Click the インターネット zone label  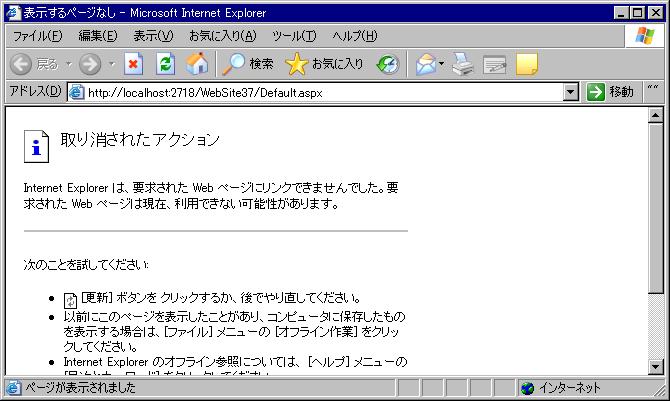click(570, 388)
